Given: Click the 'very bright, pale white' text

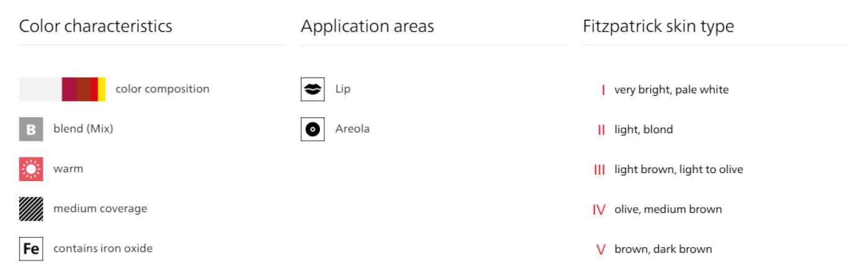Looking at the screenshot, I should (x=671, y=90).
